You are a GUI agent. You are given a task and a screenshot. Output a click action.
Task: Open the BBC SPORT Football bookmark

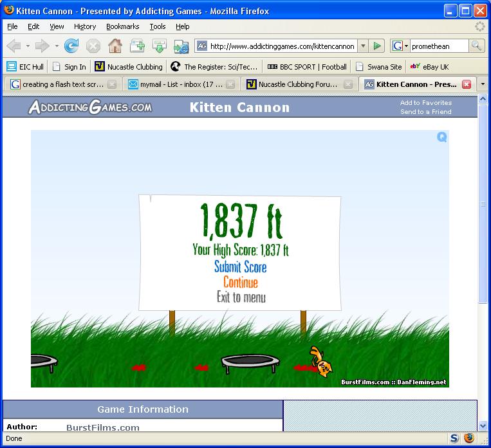click(307, 66)
